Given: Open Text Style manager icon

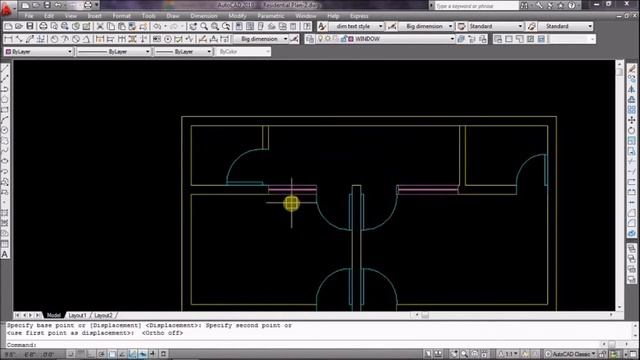Looking at the screenshot, I should [x=322, y=26].
